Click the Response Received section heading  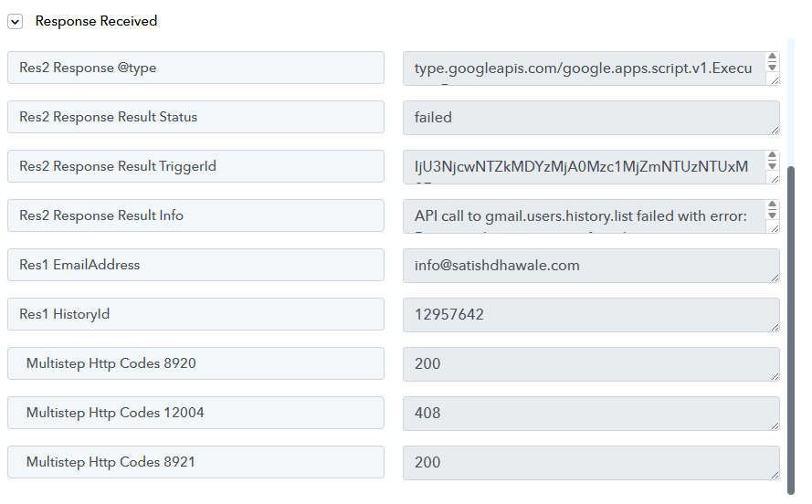96,21
